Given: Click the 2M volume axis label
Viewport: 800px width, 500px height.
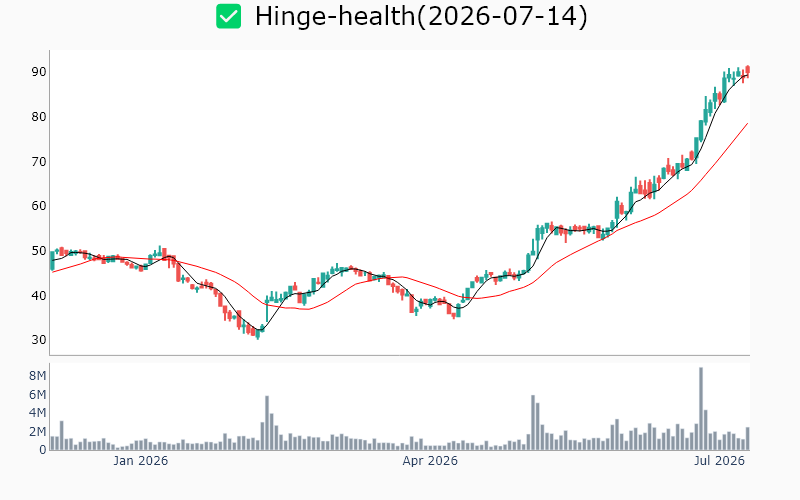Looking at the screenshot, I should click(x=37, y=432).
